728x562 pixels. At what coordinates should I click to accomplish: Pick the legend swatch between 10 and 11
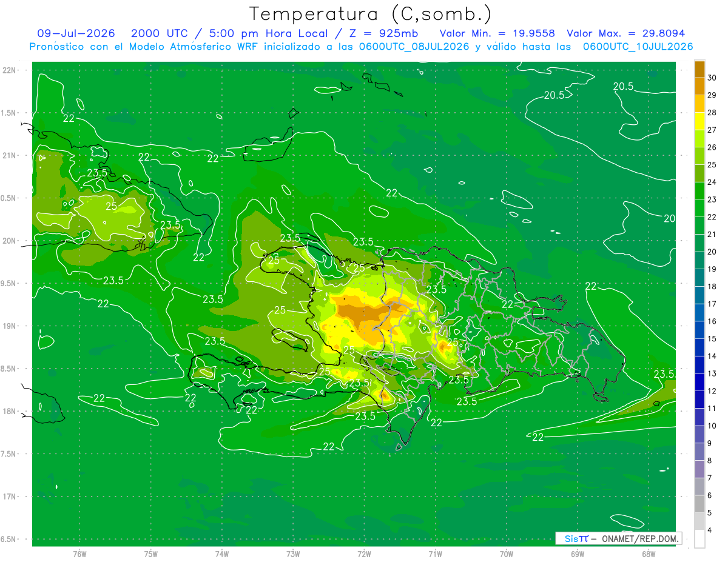pos(699,417)
